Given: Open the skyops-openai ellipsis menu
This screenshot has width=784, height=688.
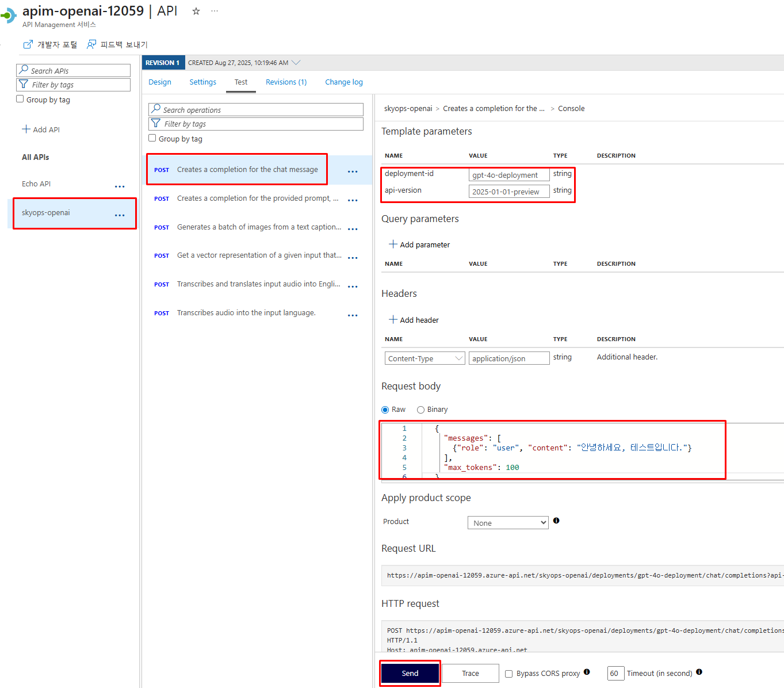Looking at the screenshot, I should 120,215.
